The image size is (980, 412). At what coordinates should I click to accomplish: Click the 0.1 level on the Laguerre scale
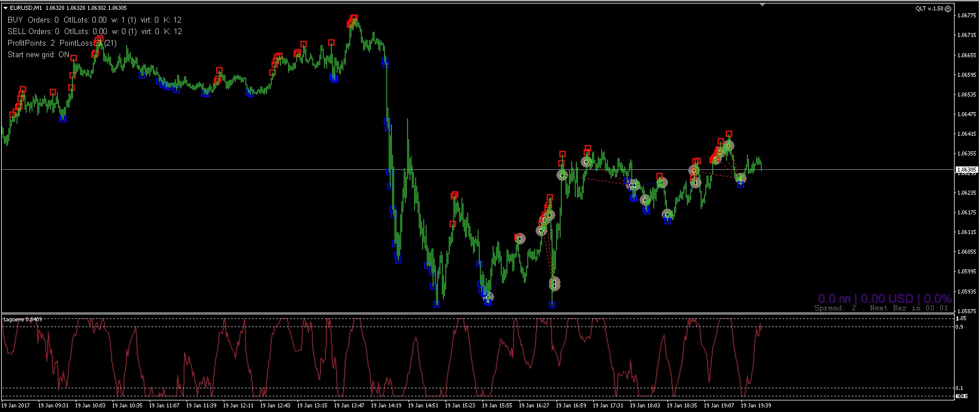tap(960, 388)
